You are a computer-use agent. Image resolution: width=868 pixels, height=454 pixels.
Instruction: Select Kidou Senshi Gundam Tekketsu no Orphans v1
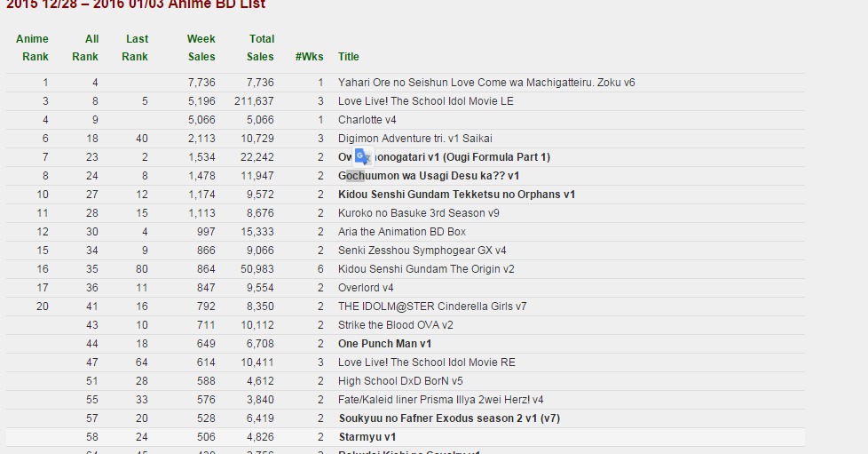[456, 195]
